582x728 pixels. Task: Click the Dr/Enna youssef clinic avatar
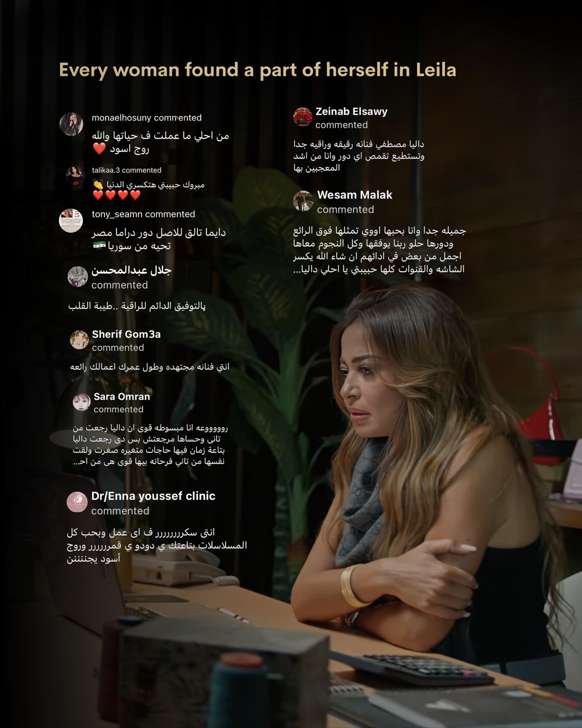pos(77,502)
